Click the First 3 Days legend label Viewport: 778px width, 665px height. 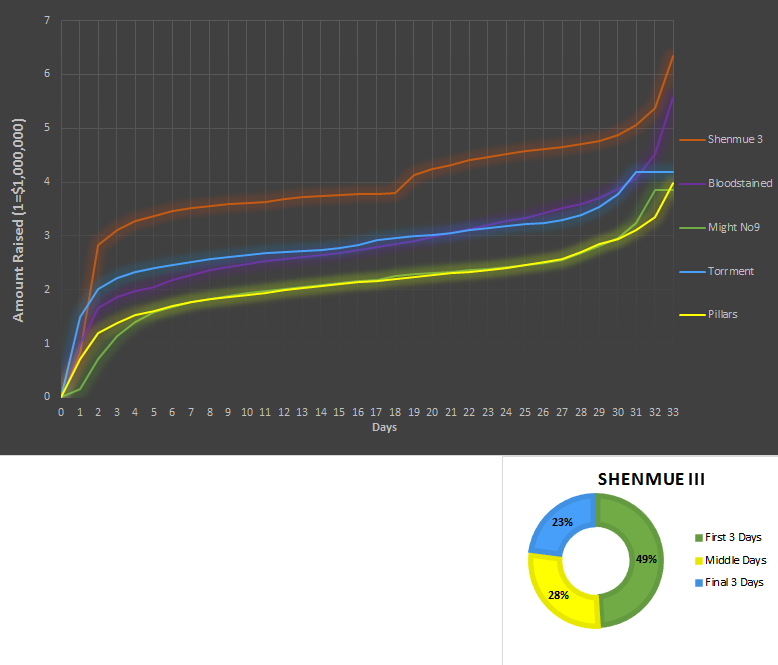[733, 537]
